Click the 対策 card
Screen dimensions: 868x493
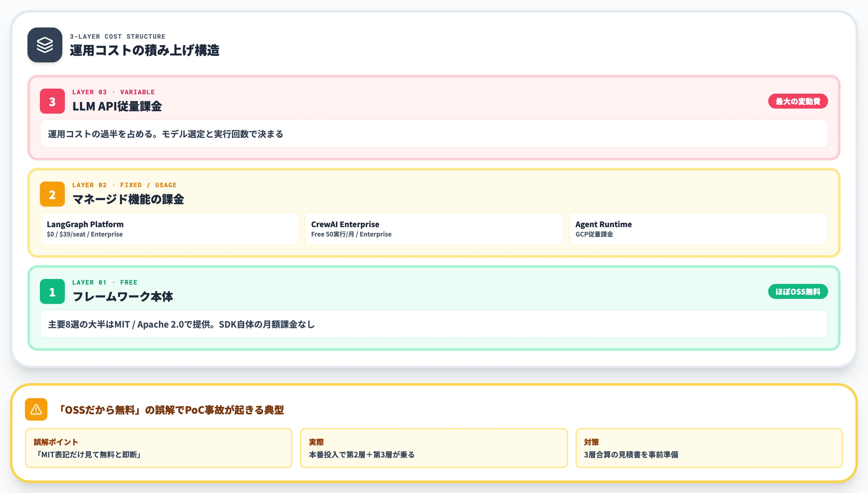coord(709,448)
